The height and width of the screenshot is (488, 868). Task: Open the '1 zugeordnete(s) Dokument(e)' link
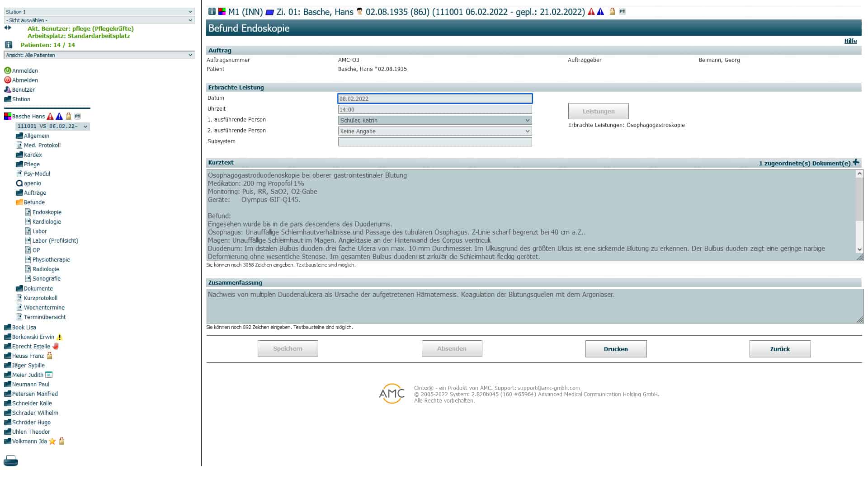pos(805,163)
